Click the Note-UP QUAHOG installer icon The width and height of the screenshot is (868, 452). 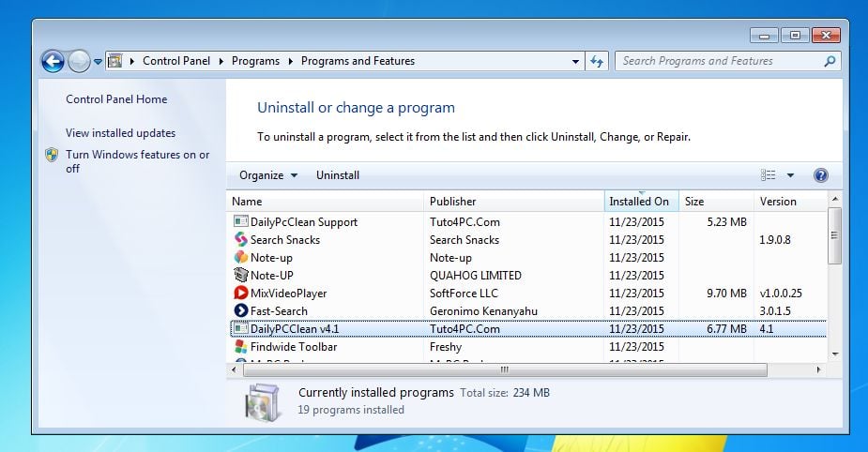240,275
